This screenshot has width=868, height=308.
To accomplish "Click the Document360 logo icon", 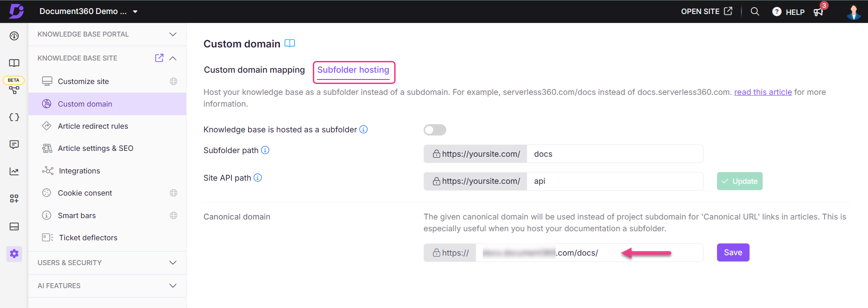I will [x=16, y=11].
